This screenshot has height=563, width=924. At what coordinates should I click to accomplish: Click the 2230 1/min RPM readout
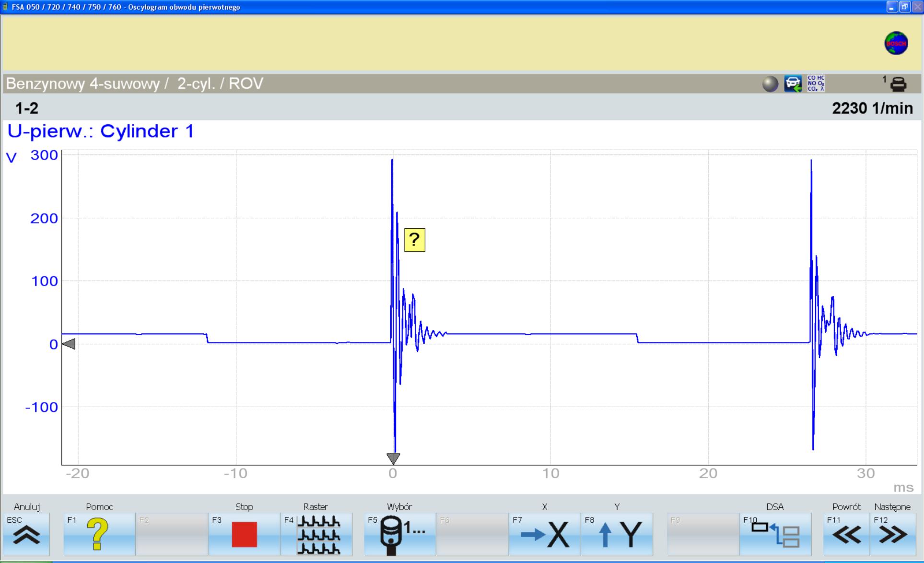[872, 108]
